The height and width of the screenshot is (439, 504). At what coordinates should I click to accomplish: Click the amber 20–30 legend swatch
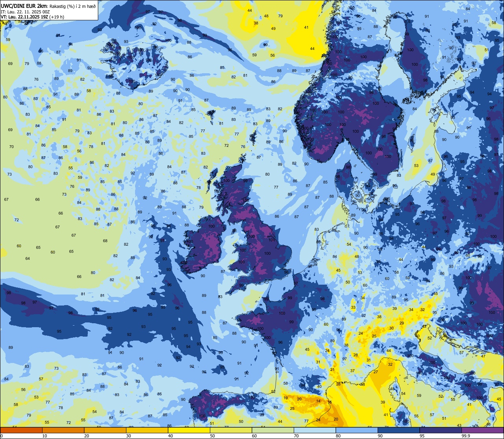pyautogui.click(x=105, y=430)
